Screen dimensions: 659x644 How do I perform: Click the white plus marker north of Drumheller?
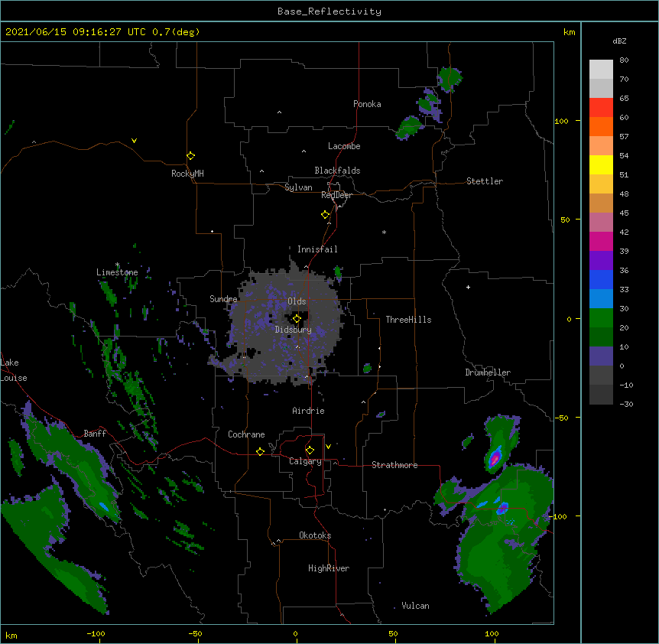[x=468, y=287]
